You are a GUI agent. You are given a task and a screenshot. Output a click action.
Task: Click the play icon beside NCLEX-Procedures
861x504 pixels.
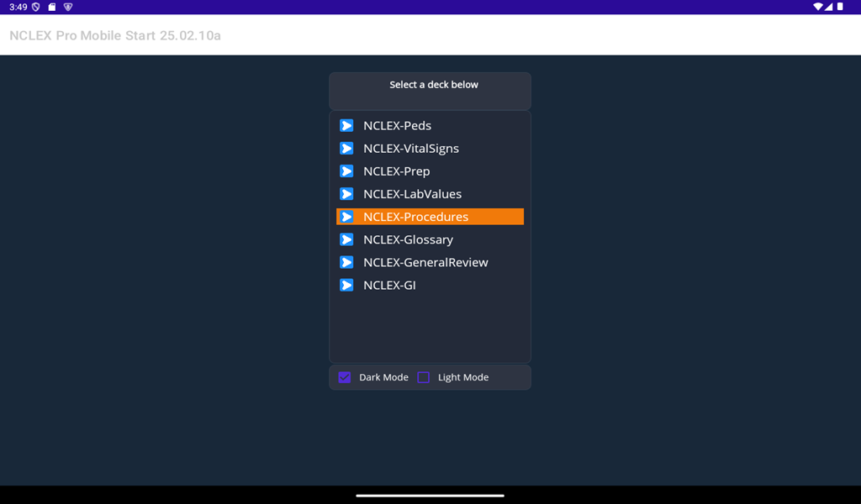point(346,217)
